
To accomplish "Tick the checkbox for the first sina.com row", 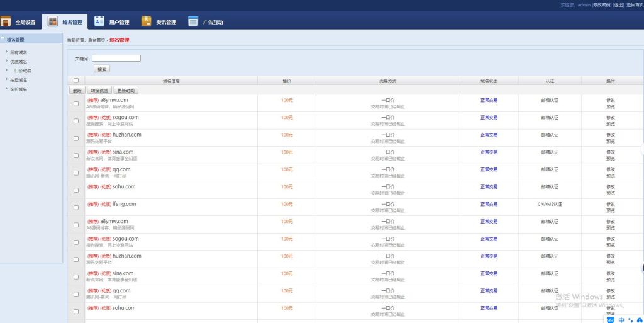I will [x=76, y=156].
